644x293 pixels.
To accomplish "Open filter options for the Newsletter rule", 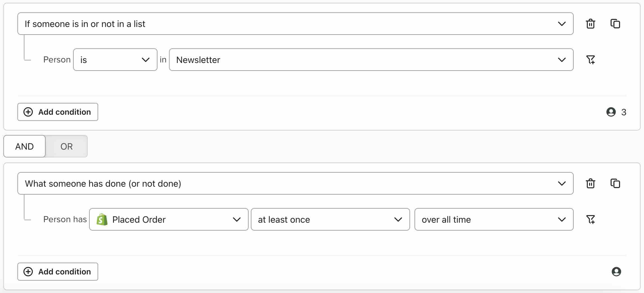I will [591, 60].
